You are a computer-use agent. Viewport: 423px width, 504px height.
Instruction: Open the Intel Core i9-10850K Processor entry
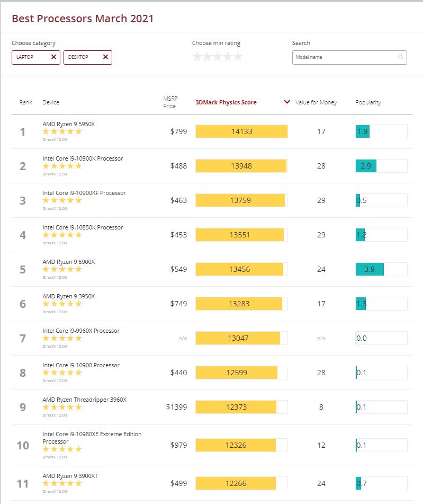pyautogui.click(x=83, y=227)
